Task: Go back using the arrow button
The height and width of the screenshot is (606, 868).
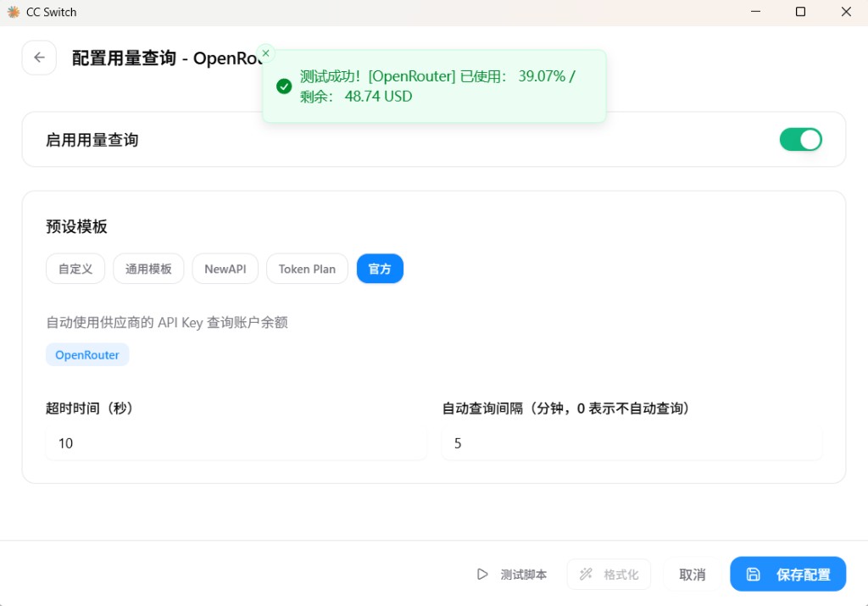Action: tap(39, 57)
